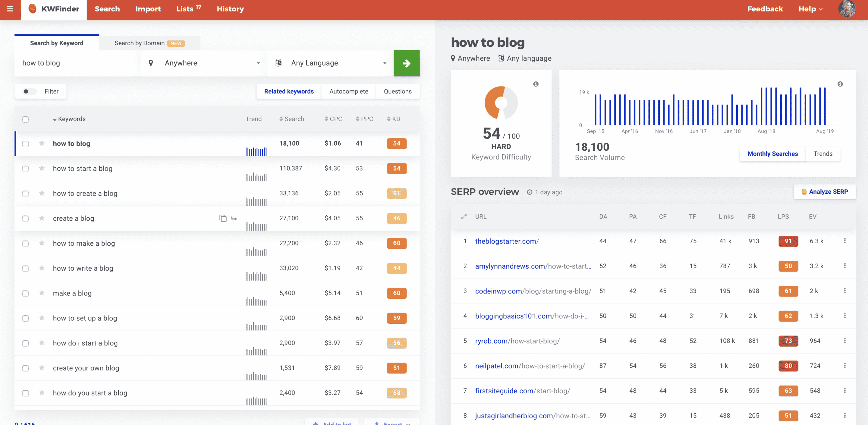Open the Search nav item
Viewport: 868px width, 425px height.
click(107, 9)
